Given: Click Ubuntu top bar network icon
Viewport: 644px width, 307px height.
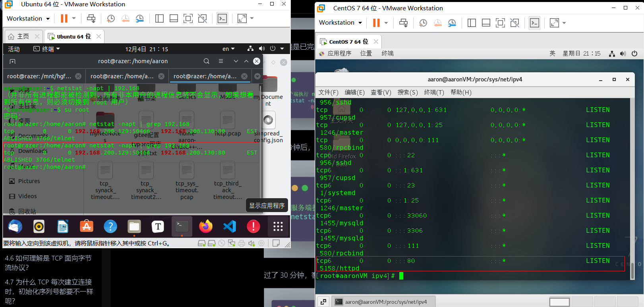Looking at the screenshot, I should click(250, 49).
